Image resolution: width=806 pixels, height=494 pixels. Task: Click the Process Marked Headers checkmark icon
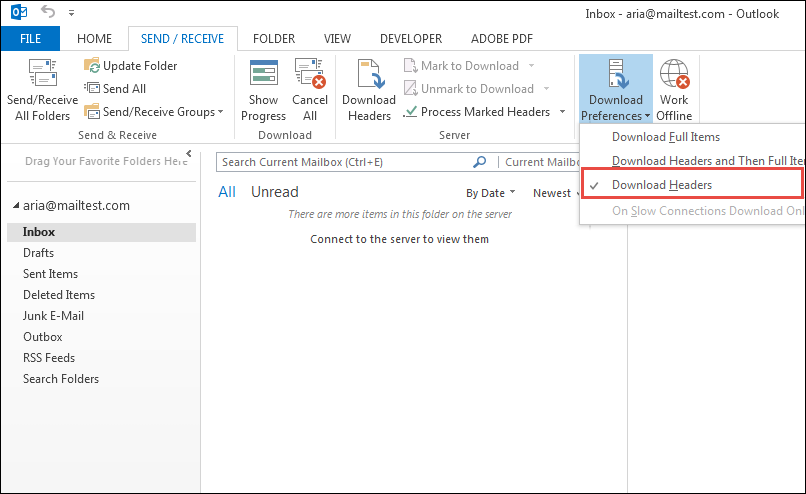[410, 112]
